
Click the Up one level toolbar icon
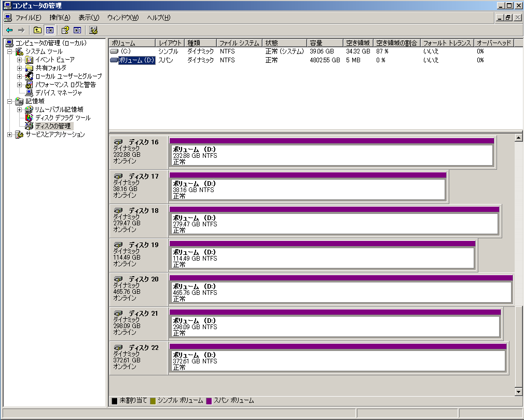click(37, 30)
